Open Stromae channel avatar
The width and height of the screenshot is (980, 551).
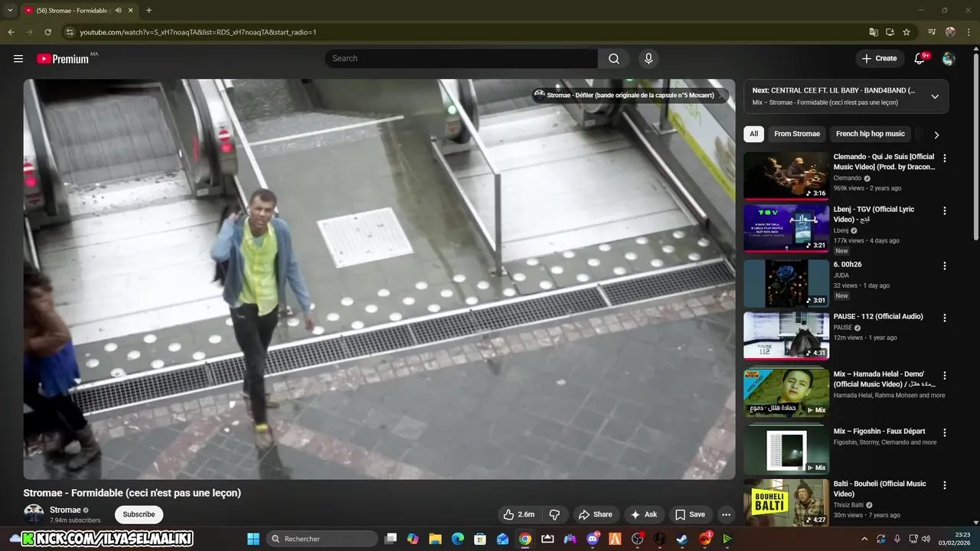pyautogui.click(x=34, y=514)
